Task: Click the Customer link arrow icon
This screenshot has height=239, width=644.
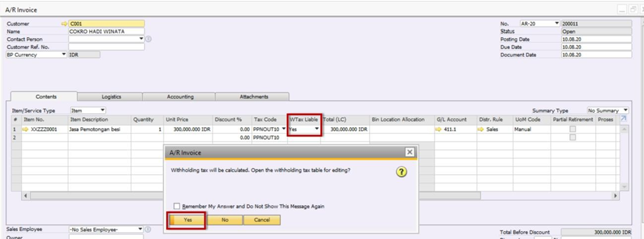Action: [64, 24]
